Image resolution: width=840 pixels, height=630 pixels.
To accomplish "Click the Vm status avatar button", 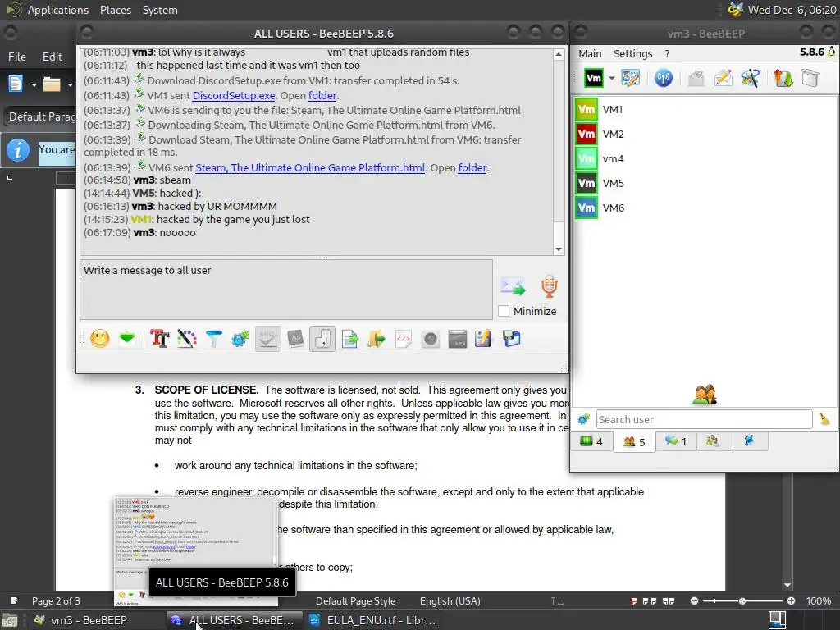I will [x=594, y=78].
